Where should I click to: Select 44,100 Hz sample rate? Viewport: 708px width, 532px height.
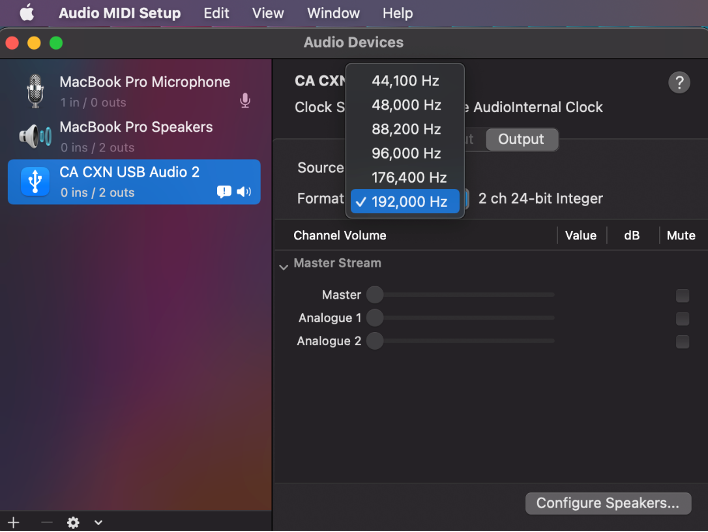(x=406, y=81)
